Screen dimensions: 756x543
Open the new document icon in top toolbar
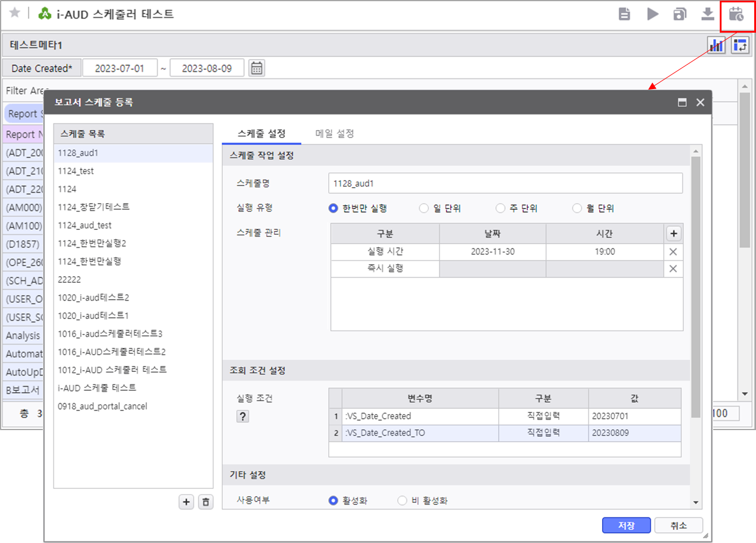[x=624, y=14]
